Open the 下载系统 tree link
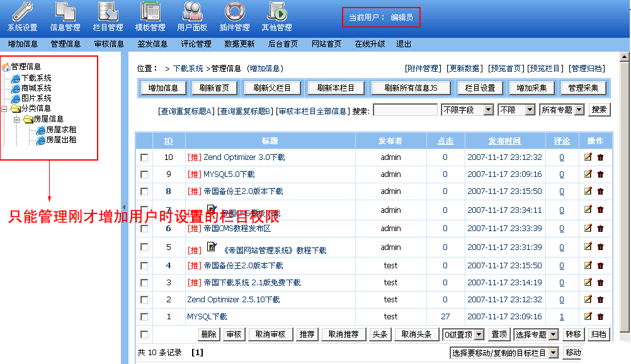This screenshot has height=364, width=631. (x=36, y=78)
